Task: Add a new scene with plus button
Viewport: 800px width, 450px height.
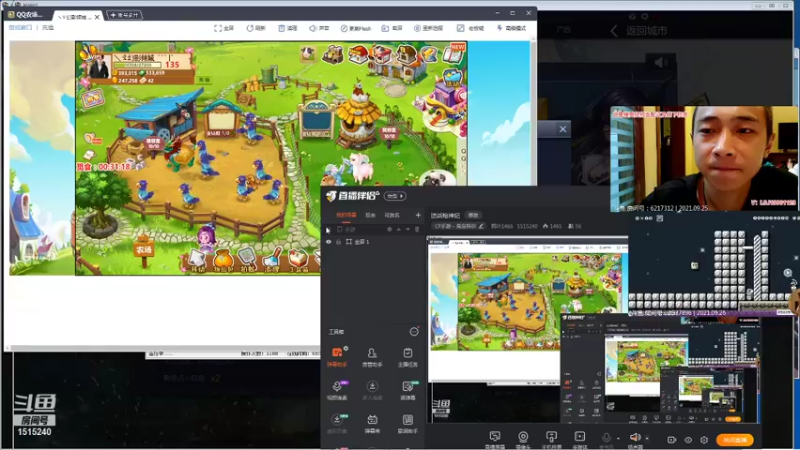Action: 418,215
